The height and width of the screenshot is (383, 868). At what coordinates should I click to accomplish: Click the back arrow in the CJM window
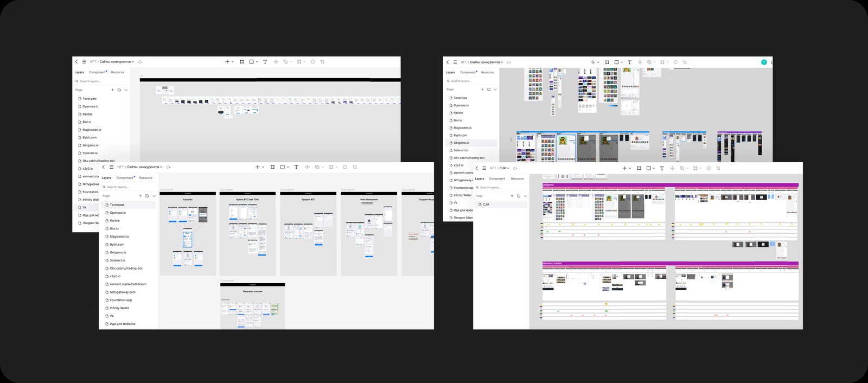click(477, 168)
